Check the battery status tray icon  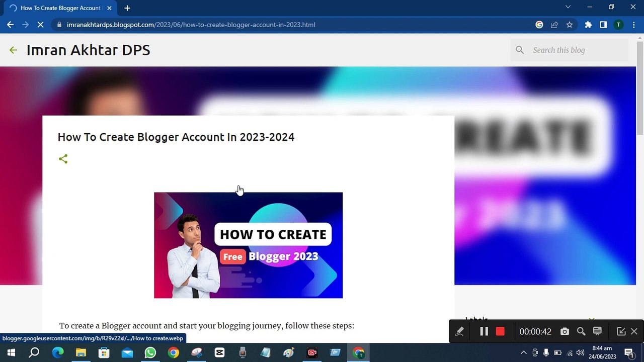click(557, 352)
